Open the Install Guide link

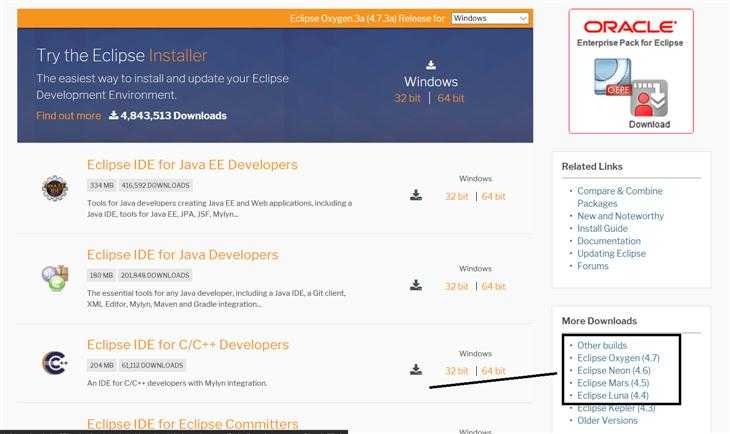(x=602, y=229)
